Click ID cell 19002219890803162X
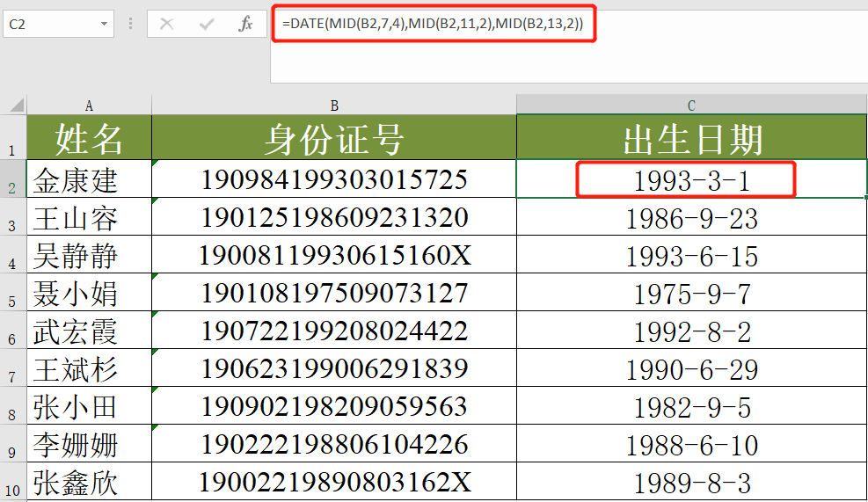The height and width of the screenshot is (502, 868). 334,482
